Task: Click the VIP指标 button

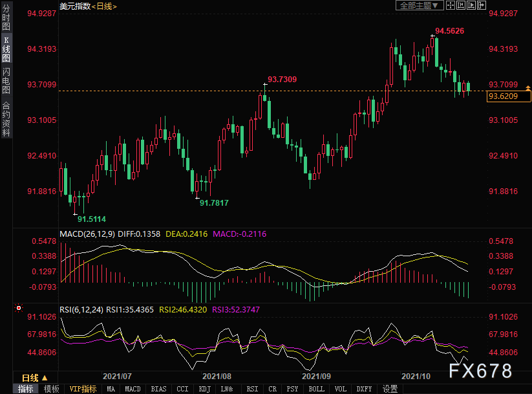Action: [83, 389]
